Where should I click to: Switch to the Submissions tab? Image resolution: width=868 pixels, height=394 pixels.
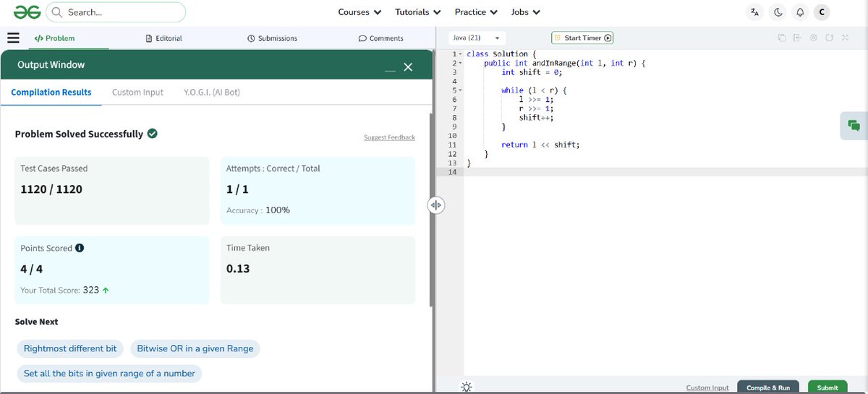[272, 38]
